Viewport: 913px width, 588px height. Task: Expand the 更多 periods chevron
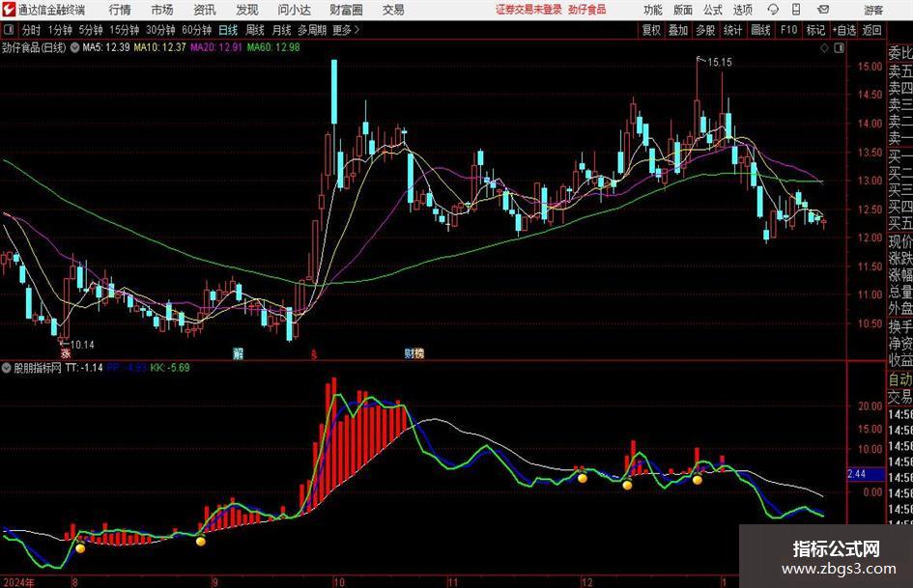click(347, 30)
